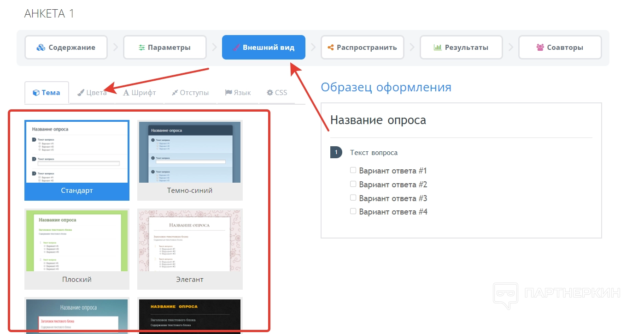Click the flag icon on Язык tab
Screen dimensions: 644x334
[228, 93]
